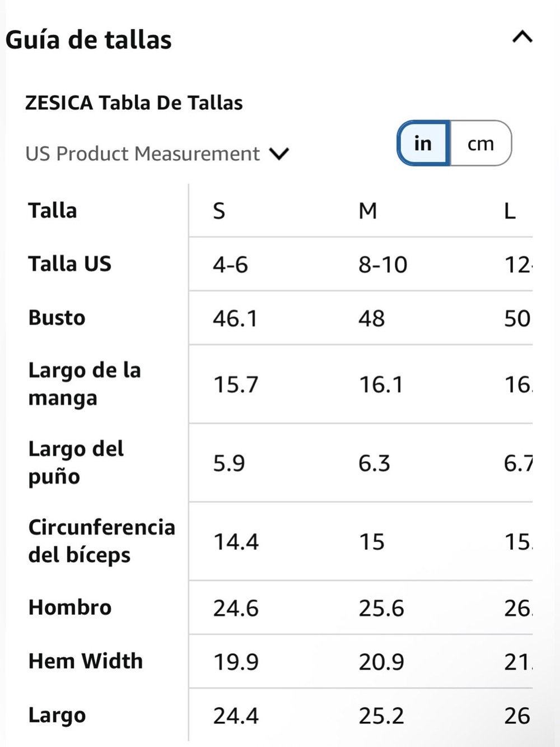The width and height of the screenshot is (560, 747).
Task: Click the Largo de la manga row label
Action: pos(85,384)
